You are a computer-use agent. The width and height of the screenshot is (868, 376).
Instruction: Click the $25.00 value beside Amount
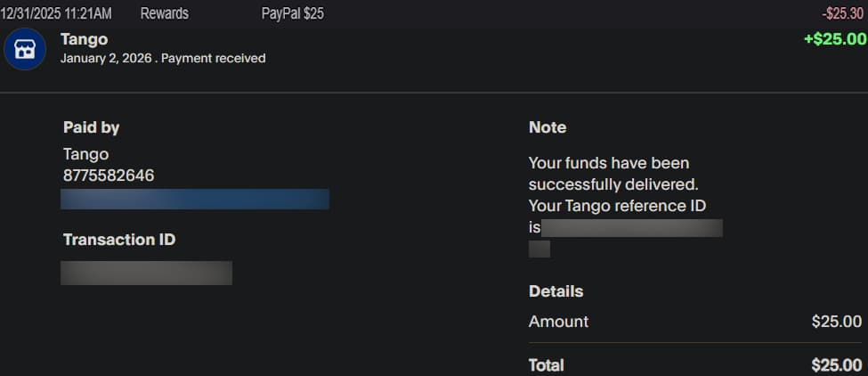coord(836,322)
